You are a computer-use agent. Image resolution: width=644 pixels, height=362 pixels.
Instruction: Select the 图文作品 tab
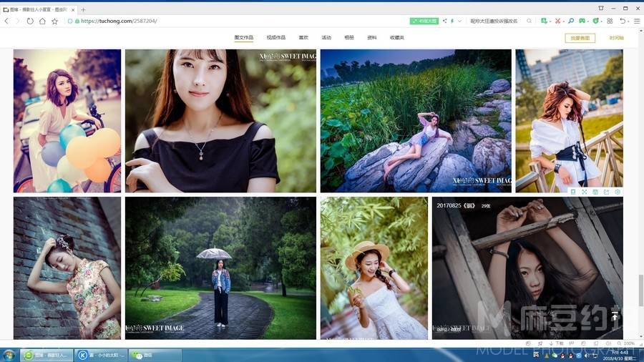pos(243,38)
